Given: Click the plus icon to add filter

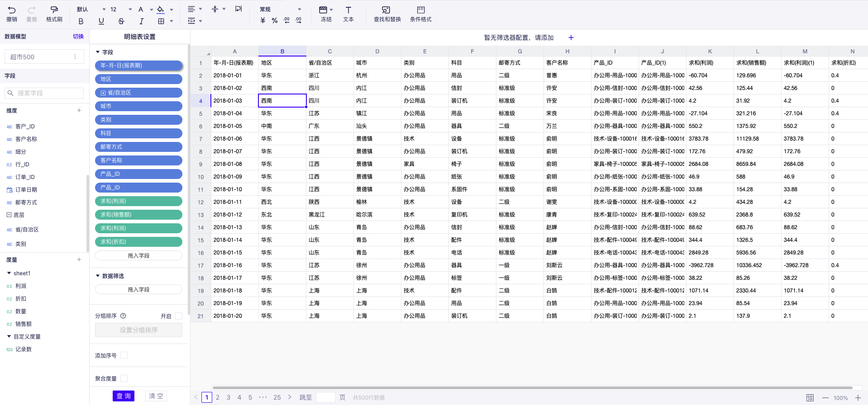Looking at the screenshot, I should [x=571, y=38].
